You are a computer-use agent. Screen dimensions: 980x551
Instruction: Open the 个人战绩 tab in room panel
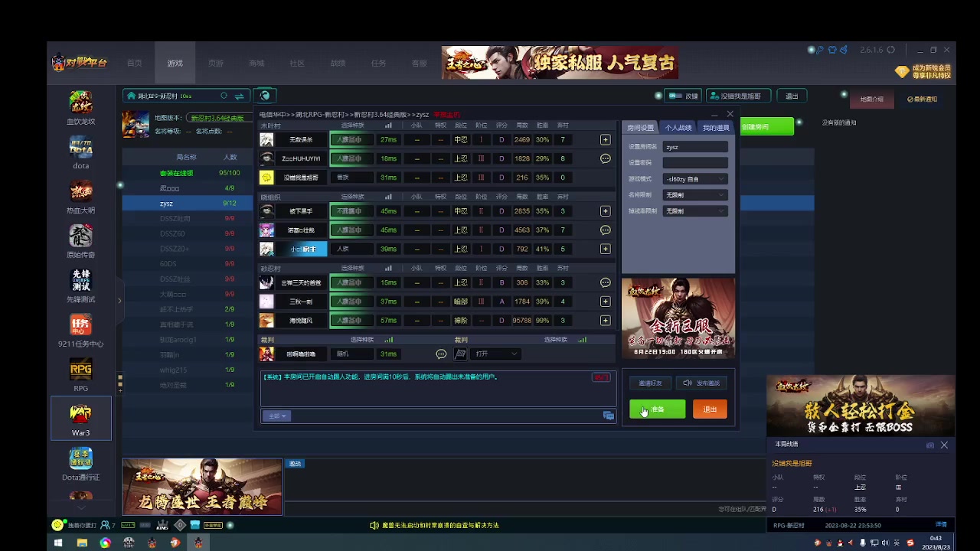point(678,128)
